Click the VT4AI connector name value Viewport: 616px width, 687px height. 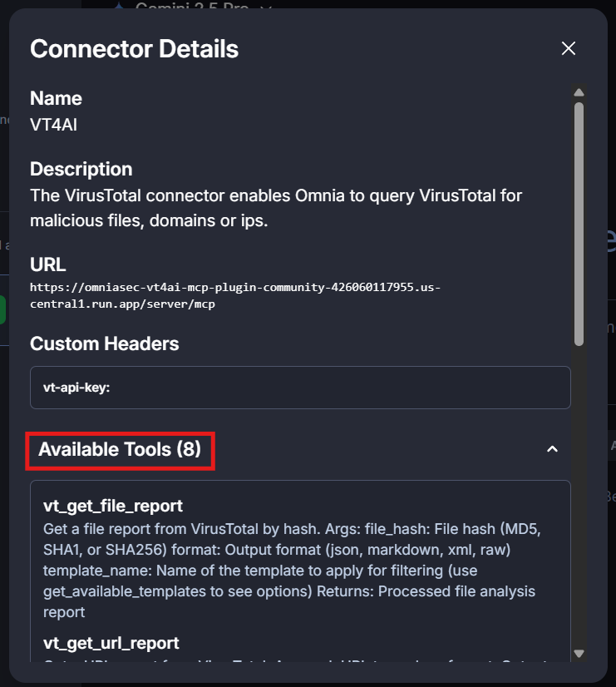pyautogui.click(x=54, y=124)
